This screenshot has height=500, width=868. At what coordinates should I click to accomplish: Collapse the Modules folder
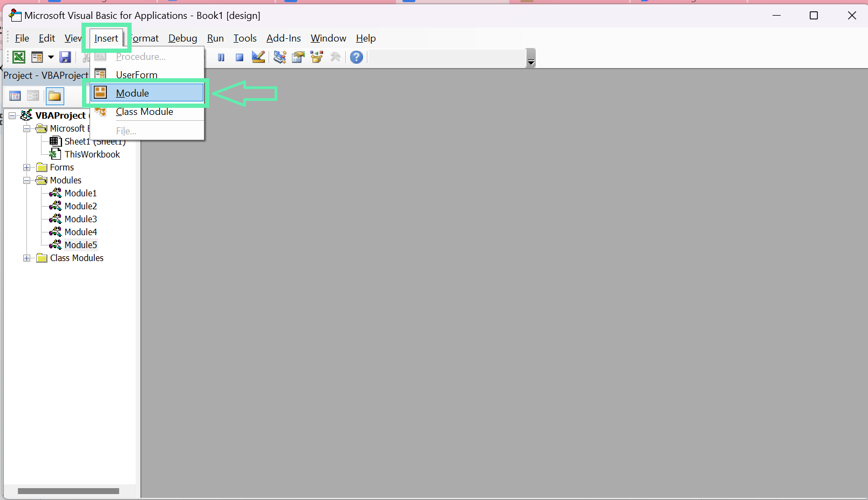tap(26, 180)
